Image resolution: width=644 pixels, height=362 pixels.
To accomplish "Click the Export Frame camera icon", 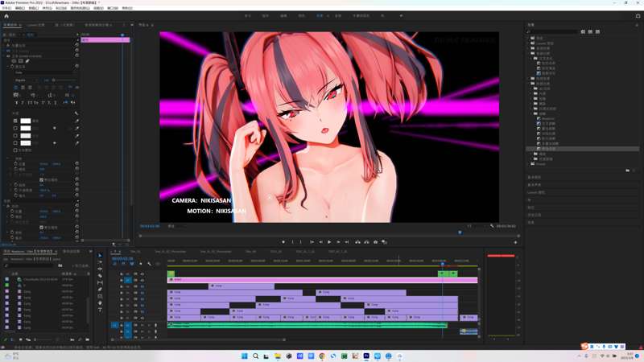I will [x=375, y=242].
